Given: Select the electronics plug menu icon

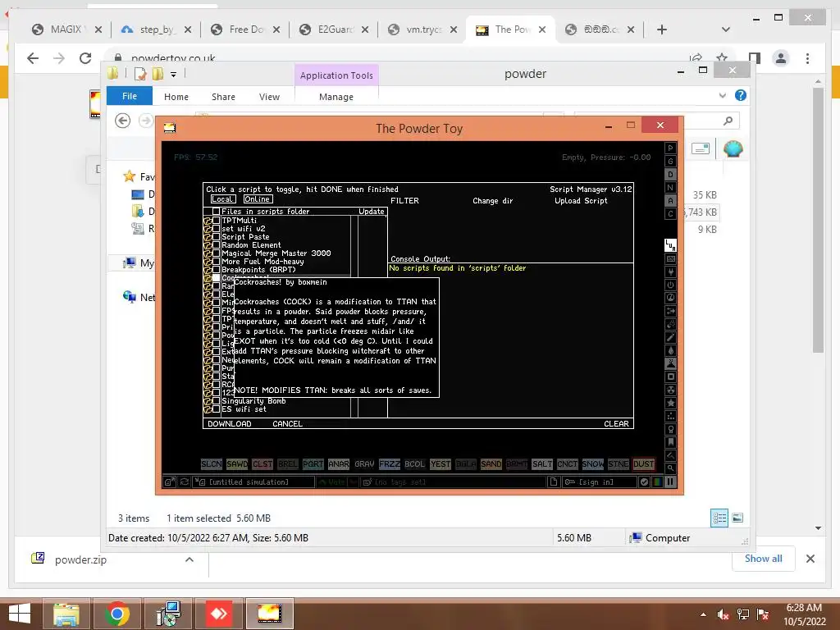Looking at the screenshot, I should (x=670, y=272).
